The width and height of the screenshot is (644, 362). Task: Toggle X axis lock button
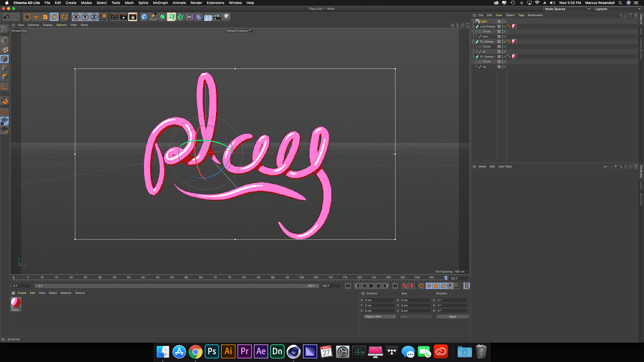[76, 17]
